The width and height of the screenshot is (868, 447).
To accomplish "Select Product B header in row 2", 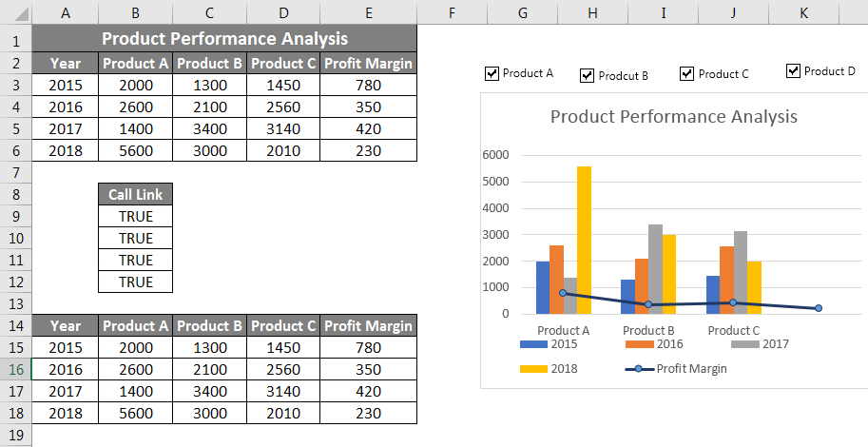I will 210,63.
